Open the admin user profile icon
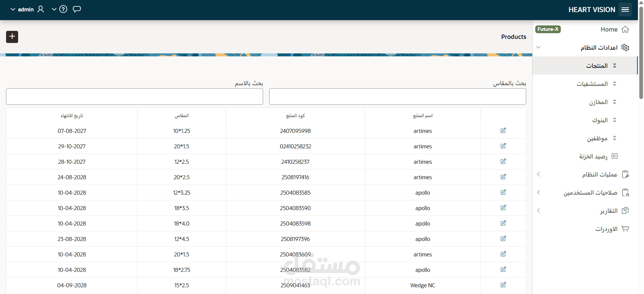 (x=41, y=9)
